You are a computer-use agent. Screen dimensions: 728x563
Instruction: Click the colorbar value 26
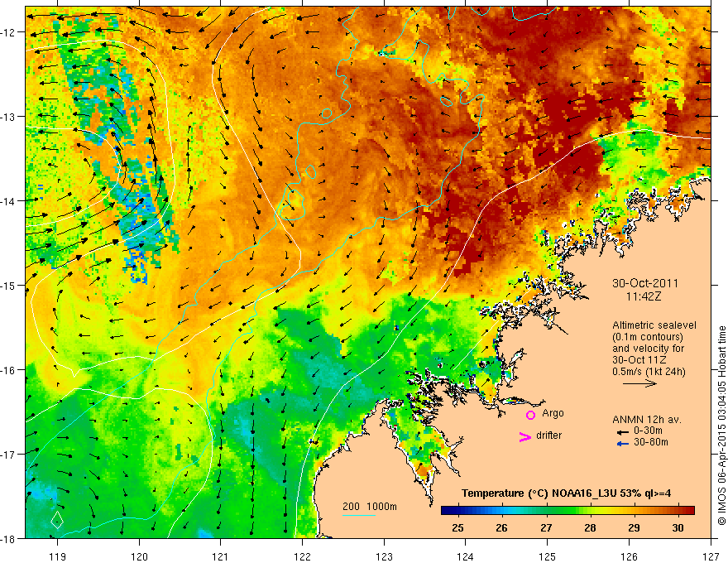click(x=501, y=527)
